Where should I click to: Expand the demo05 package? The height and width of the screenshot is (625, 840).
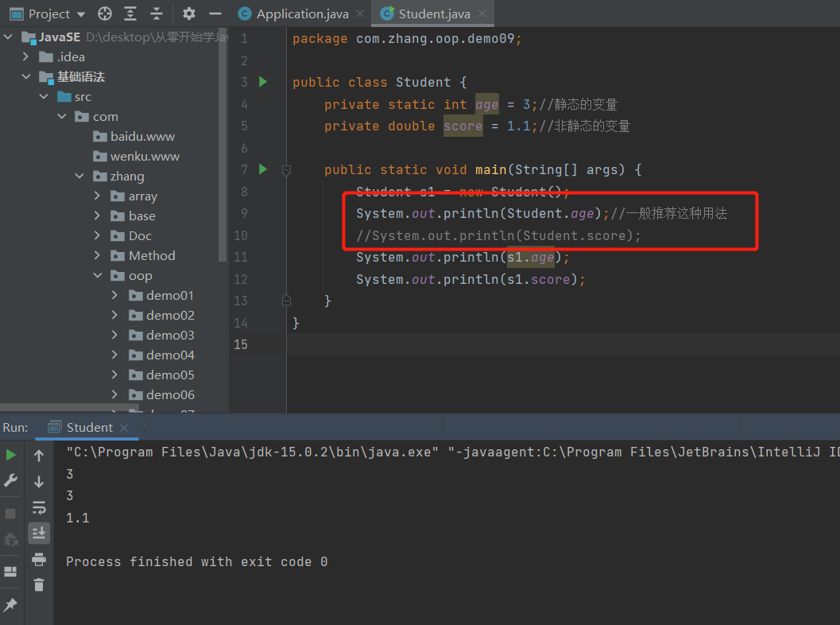tap(114, 375)
